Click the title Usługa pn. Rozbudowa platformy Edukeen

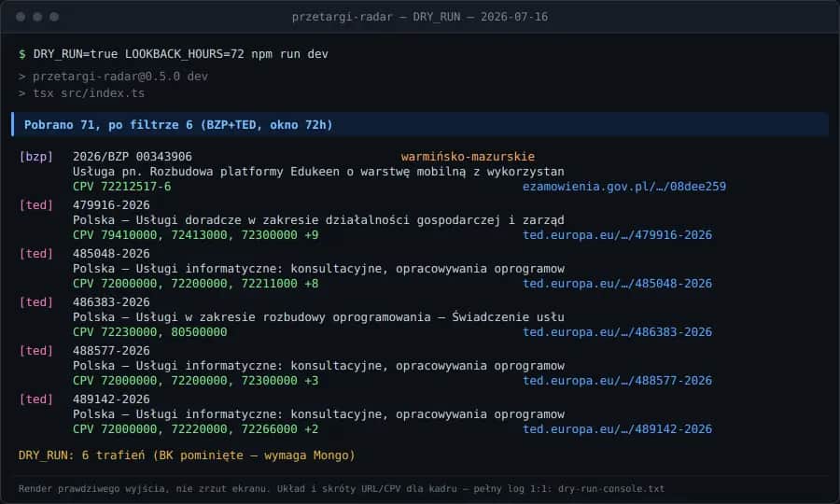coord(318,172)
